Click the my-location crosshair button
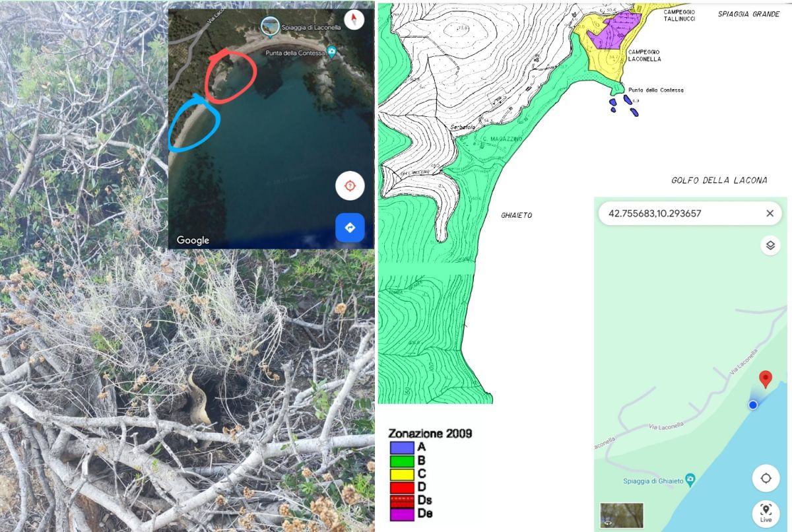 (x=766, y=478)
